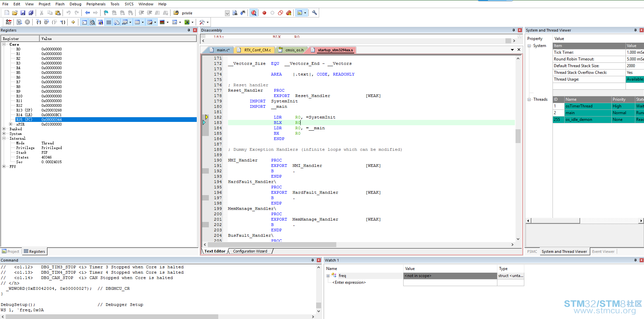This screenshot has width=644, height=319.
Task: Toggle the Call Stack window button
Action: (116, 22)
